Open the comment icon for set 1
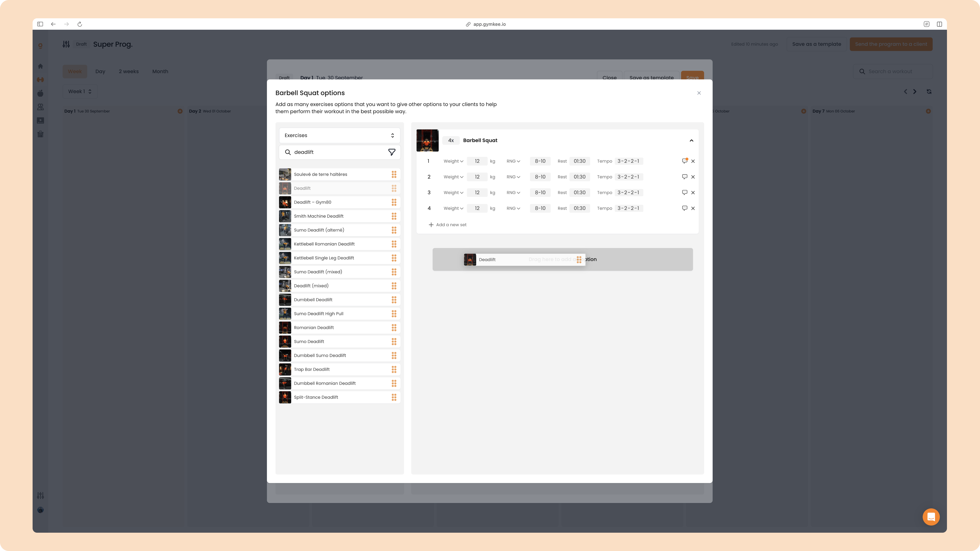Screen dimensions: 980x551 [684, 161]
